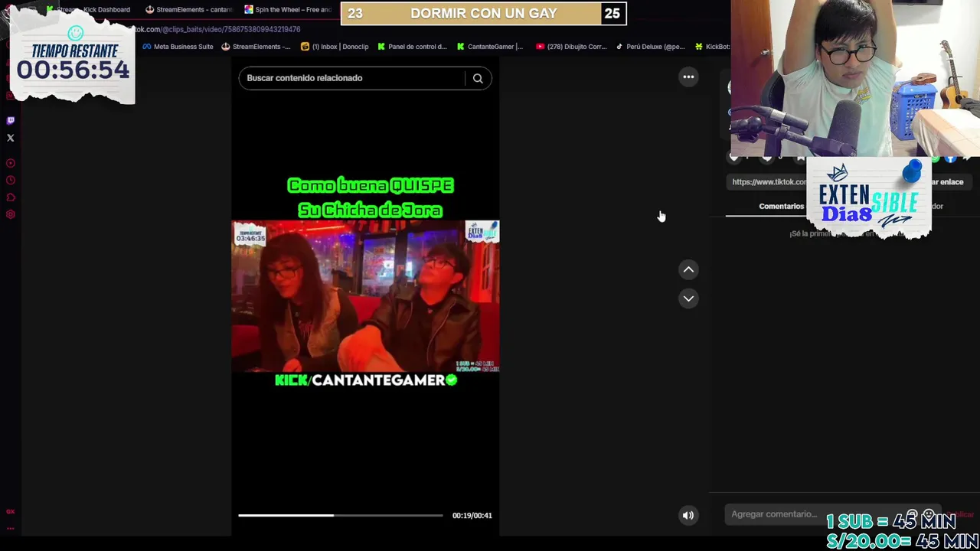Switch to 'Spin the Wheel' browser tab
This screenshot has height=551, width=980.
point(288,10)
